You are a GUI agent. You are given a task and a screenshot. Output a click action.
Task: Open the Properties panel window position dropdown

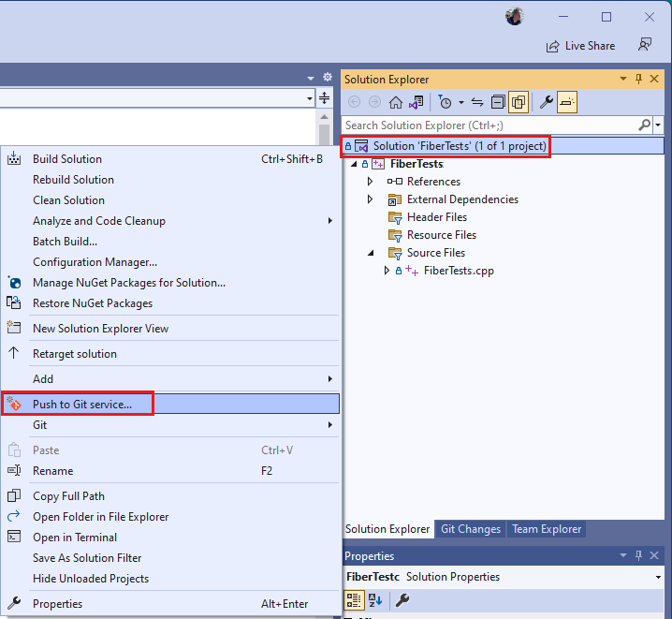[623, 555]
